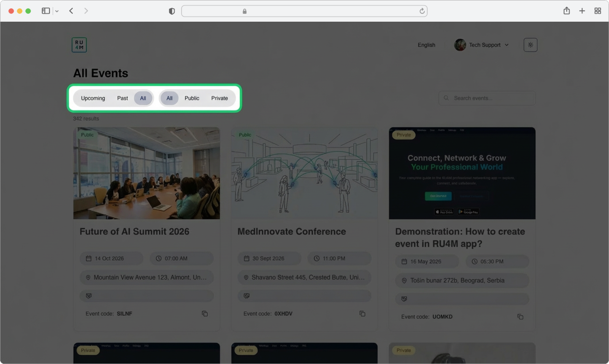
Task: Open a new tab with plus icon
Action: tap(582, 11)
